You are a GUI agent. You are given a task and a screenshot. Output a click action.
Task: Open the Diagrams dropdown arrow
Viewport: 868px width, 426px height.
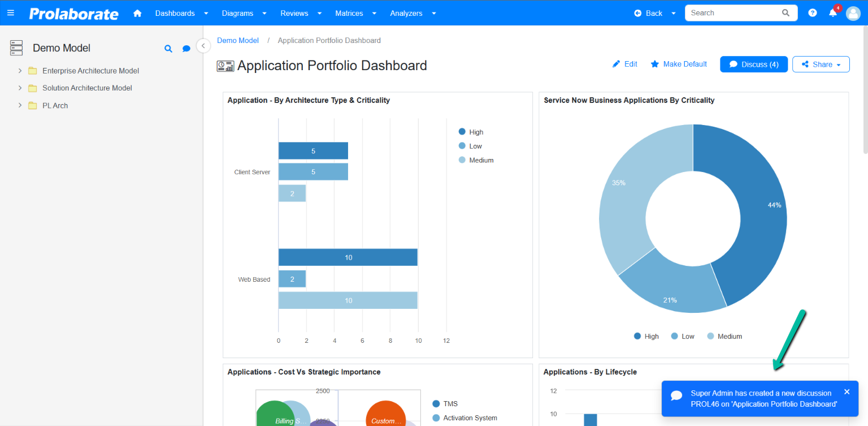click(264, 14)
